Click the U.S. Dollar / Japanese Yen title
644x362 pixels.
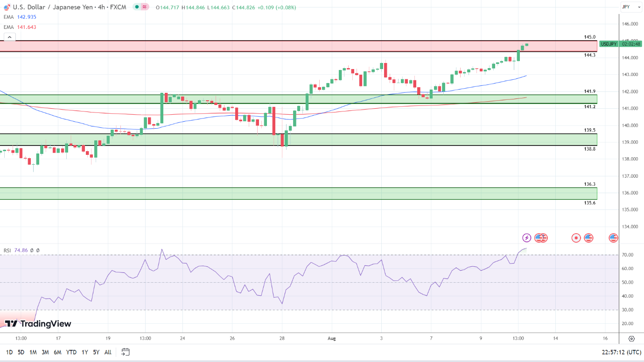(70, 7)
